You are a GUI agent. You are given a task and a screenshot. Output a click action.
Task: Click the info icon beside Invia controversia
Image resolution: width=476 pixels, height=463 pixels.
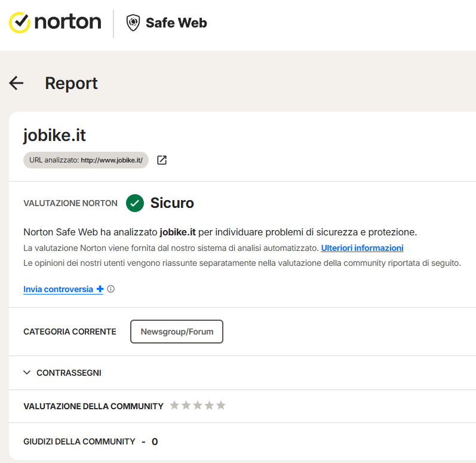click(111, 289)
